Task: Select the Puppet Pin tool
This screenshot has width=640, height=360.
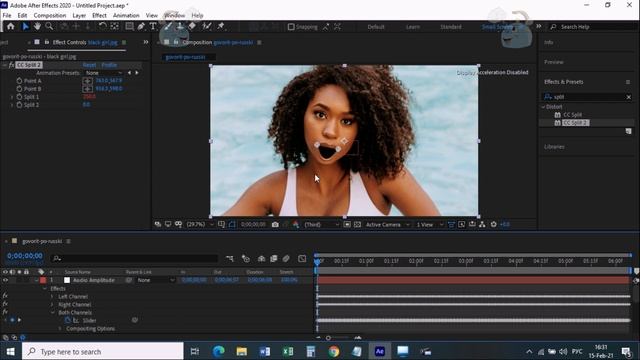Action: click(220, 26)
